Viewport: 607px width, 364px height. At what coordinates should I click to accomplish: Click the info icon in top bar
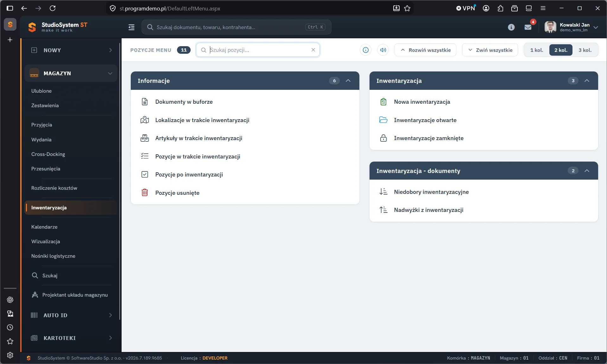click(511, 27)
